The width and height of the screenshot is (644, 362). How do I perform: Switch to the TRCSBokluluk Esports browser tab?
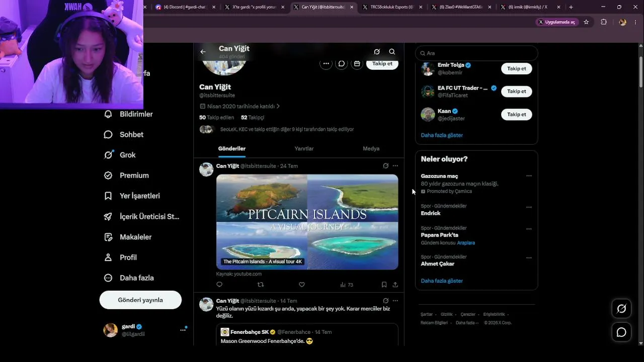[x=392, y=7]
